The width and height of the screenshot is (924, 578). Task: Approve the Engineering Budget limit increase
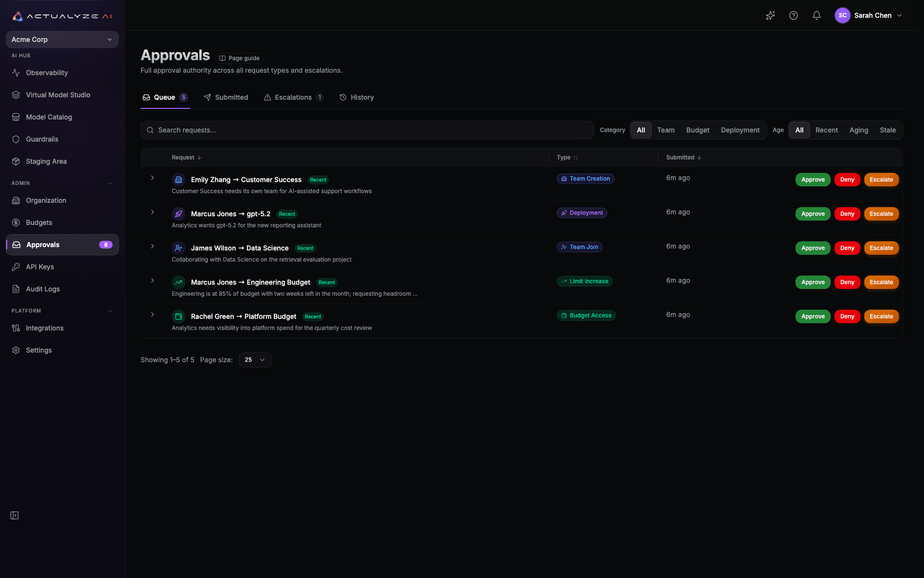click(x=813, y=282)
